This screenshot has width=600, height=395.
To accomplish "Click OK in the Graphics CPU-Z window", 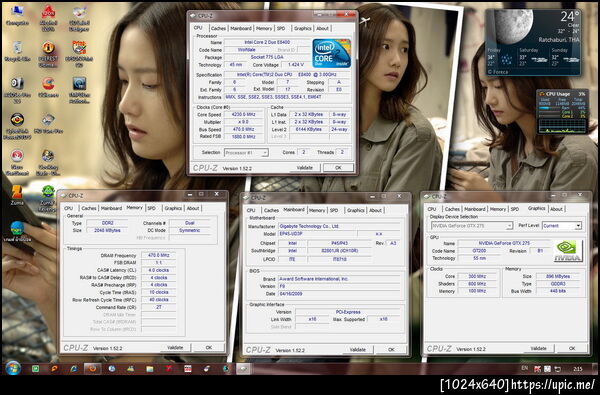I will tap(572, 348).
